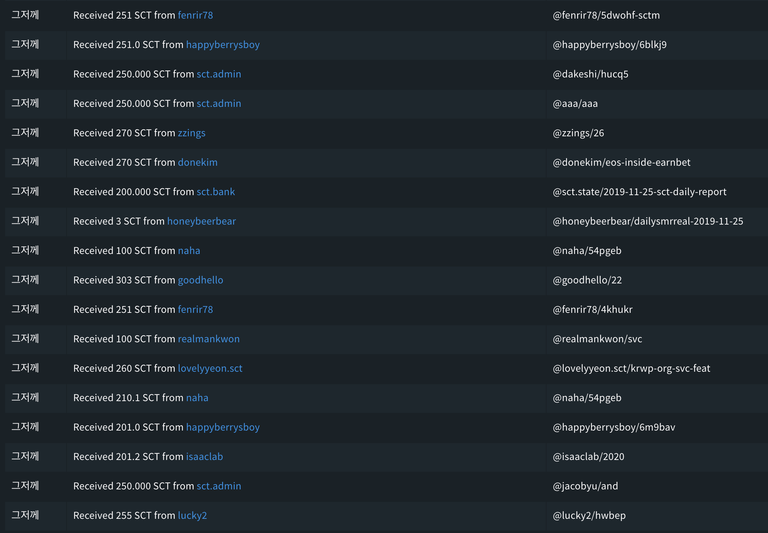
Task: Open the lovelyyeon.sct profile link
Action: pyautogui.click(x=210, y=368)
